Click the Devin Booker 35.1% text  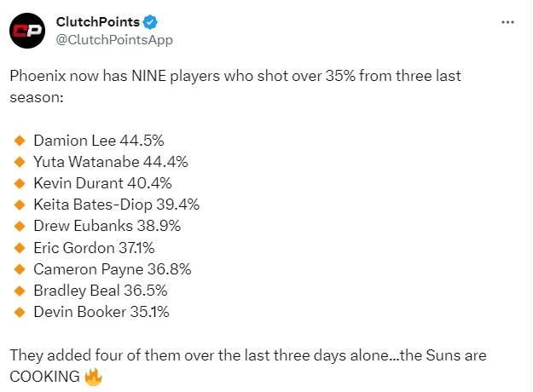(x=101, y=312)
